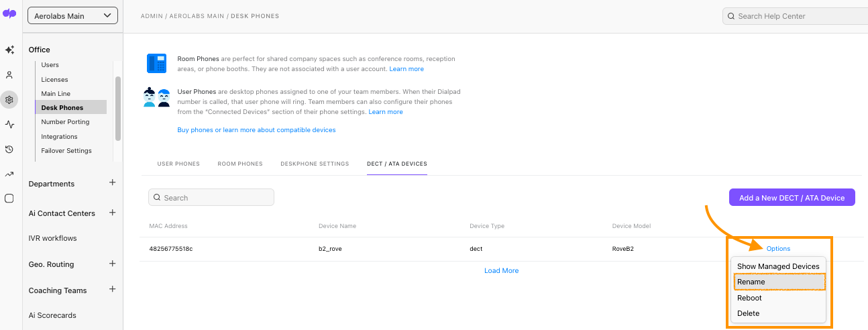Click the Departments section label
Screen dimensions: 868x330
(x=52, y=184)
